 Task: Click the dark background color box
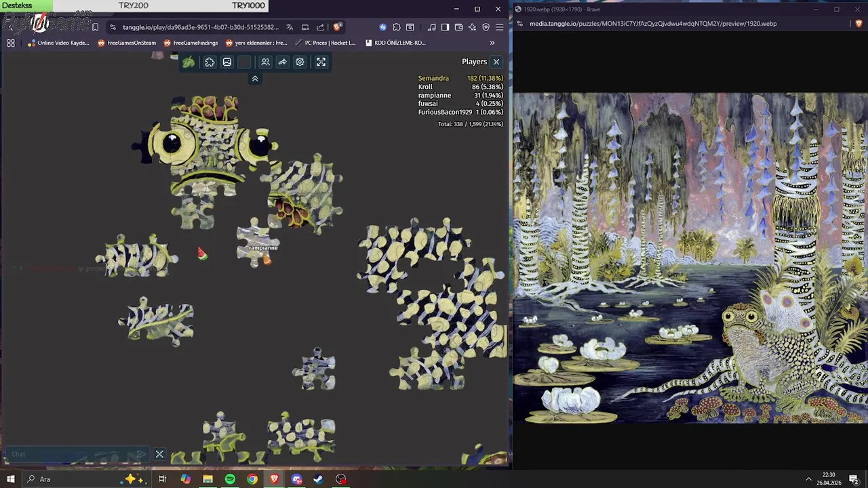pyautogui.click(x=245, y=62)
